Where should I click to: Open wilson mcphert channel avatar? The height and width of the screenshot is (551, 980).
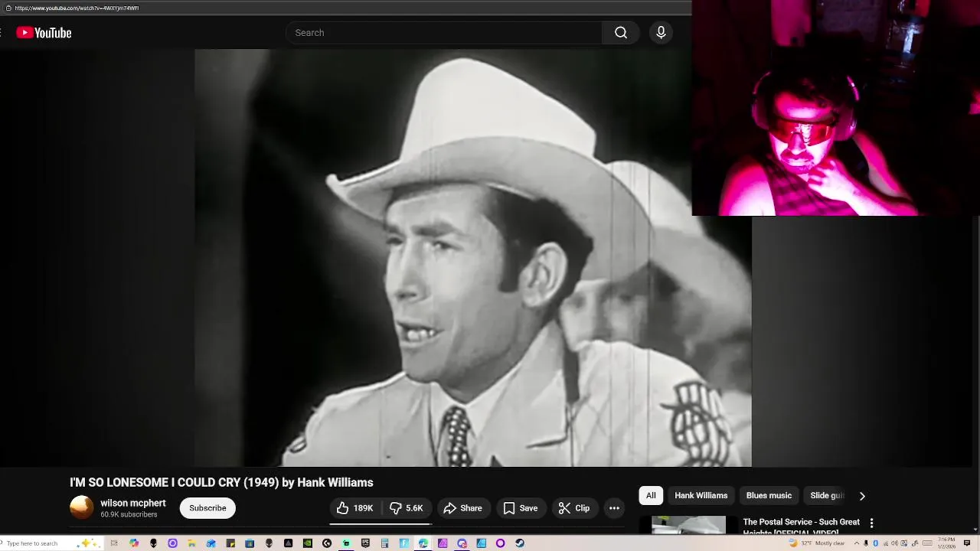point(82,507)
